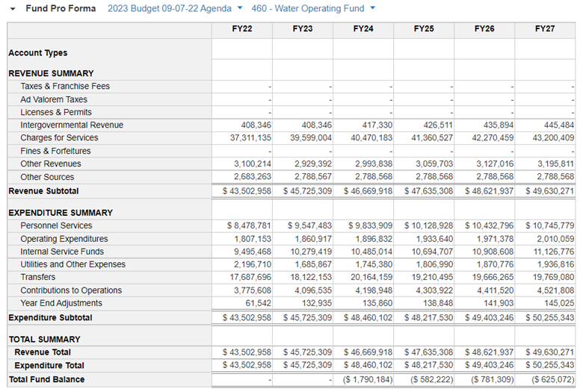The width and height of the screenshot is (583, 392).
Task: Select the Expenditure Subtotal row label
Action: tap(50, 318)
